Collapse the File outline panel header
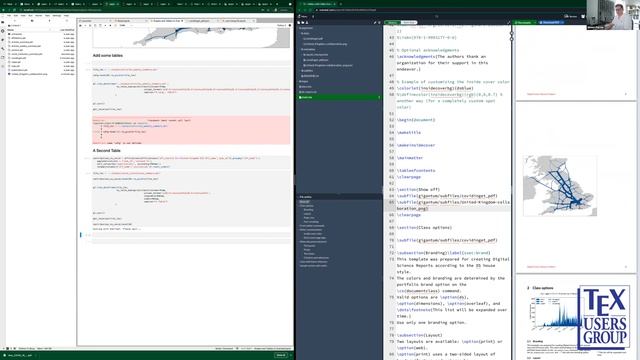The width and height of the screenshot is (640, 360). [x=340, y=197]
